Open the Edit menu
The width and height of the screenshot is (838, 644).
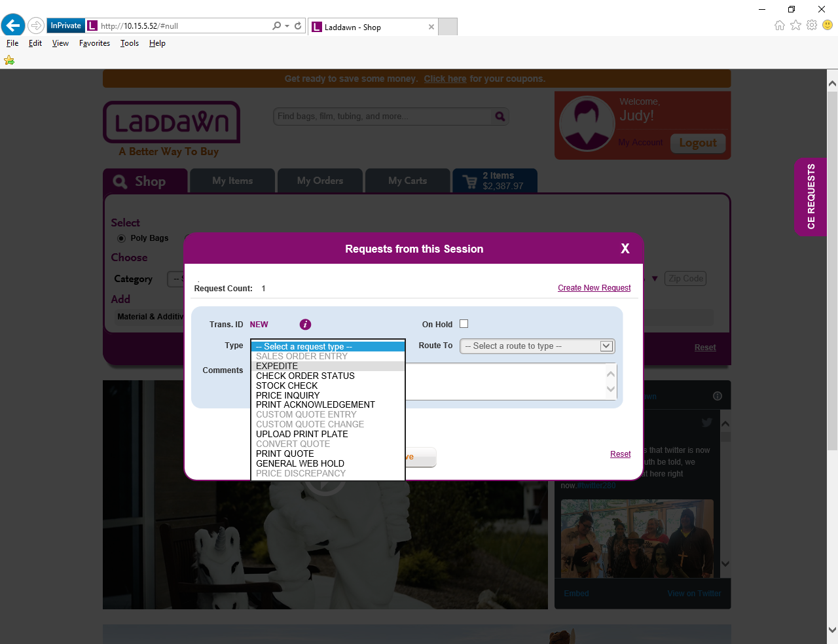click(x=35, y=43)
